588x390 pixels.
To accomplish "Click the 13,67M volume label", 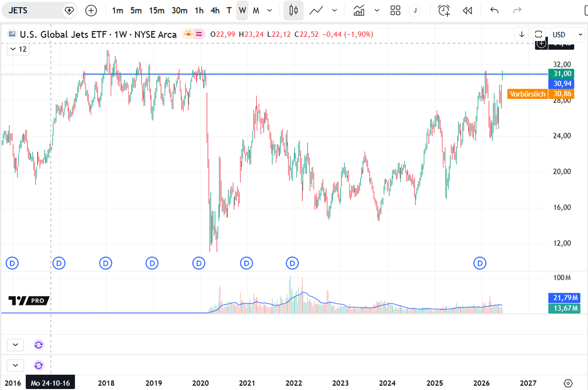I will pyautogui.click(x=565, y=308).
